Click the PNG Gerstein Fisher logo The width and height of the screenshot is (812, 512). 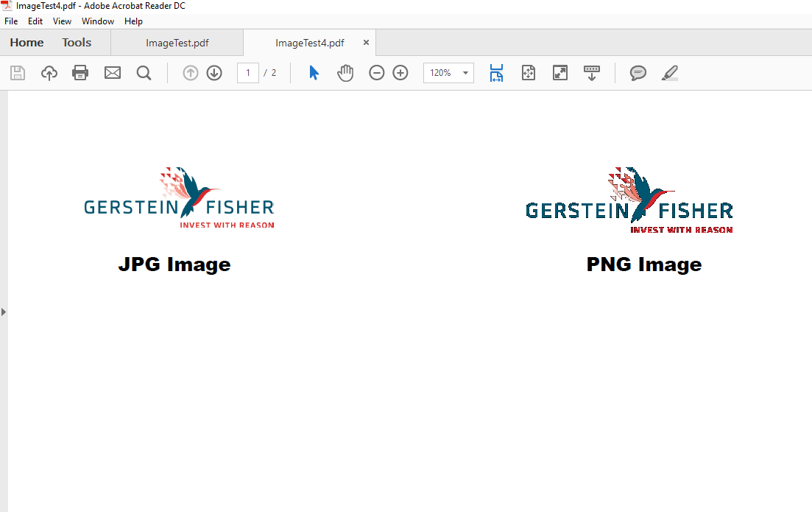629,200
